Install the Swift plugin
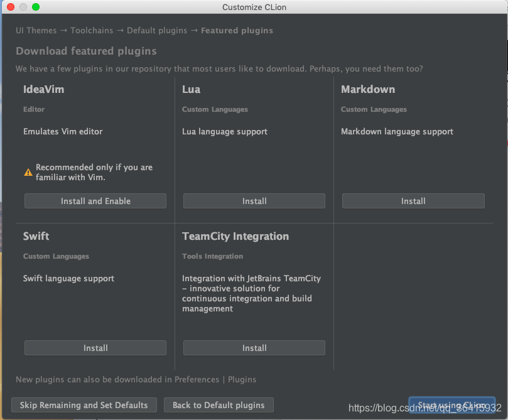 (x=95, y=348)
